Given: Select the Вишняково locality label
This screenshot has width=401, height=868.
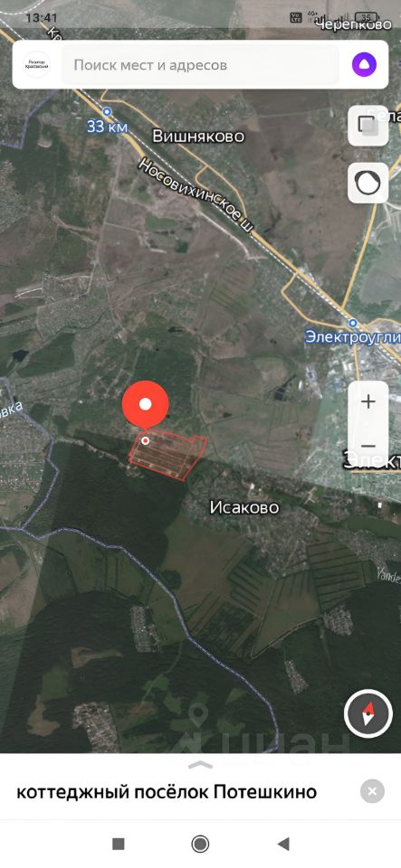Looking at the screenshot, I should click(198, 137).
